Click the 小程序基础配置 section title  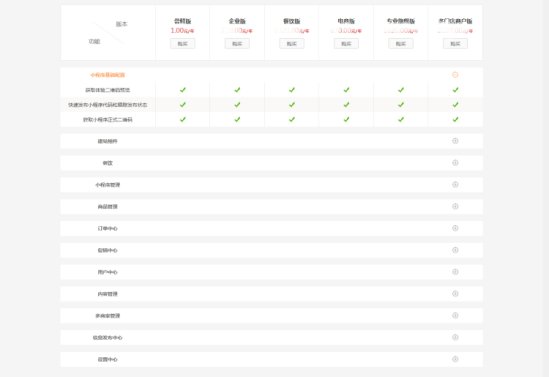[107, 75]
